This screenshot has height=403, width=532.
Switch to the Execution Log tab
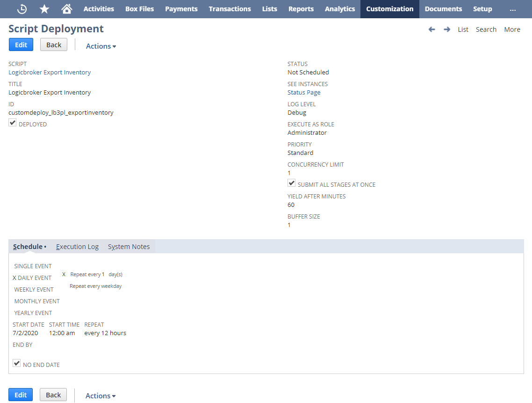pos(77,247)
